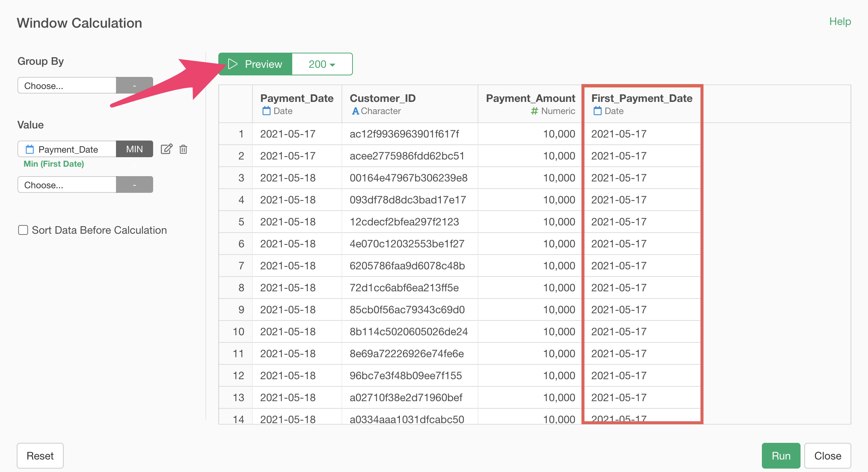
Task: Click the Date icon under Payment_Date header
Action: (266, 111)
